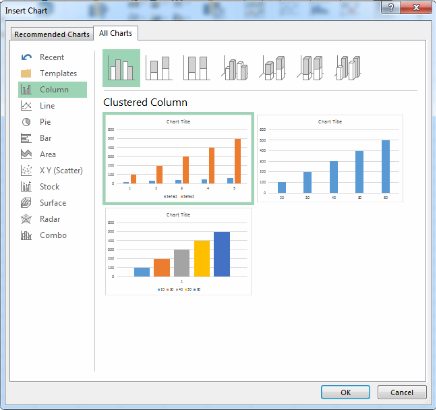The height and width of the screenshot is (410, 436).
Task: Select the 3-D Clustered Column subtype icon
Action: (x=235, y=68)
